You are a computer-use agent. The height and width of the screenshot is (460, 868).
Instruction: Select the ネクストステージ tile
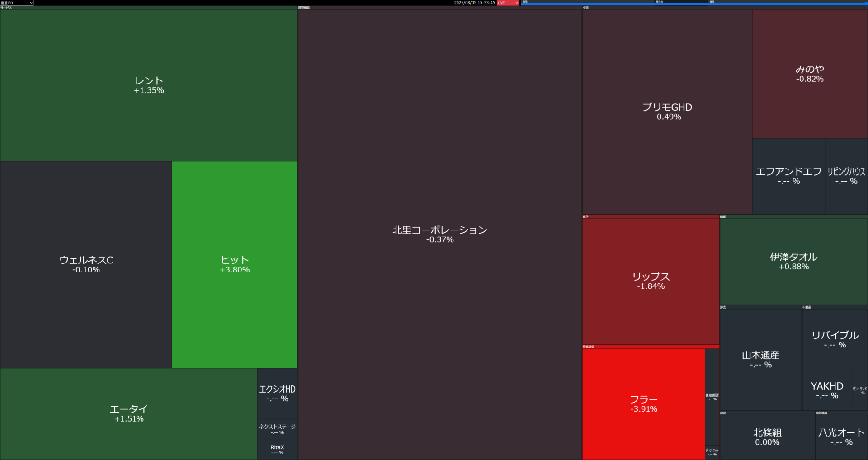278,429
